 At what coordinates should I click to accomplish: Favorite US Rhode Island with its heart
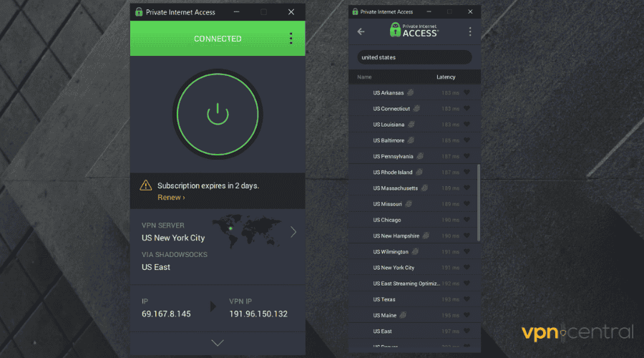[x=467, y=172]
